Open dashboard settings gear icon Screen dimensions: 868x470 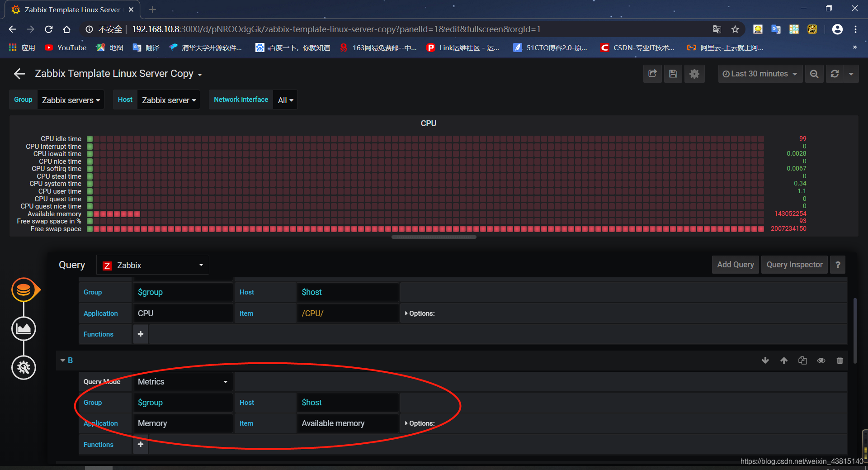point(694,74)
